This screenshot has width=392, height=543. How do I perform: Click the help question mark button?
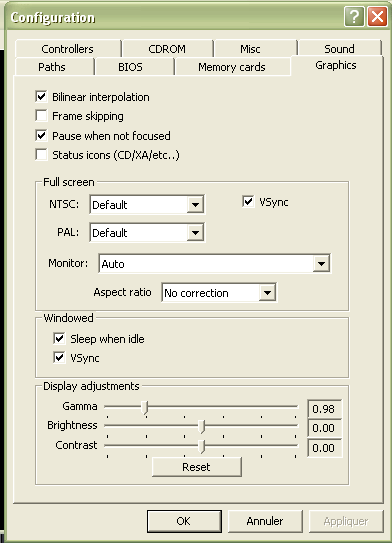pos(354,16)
